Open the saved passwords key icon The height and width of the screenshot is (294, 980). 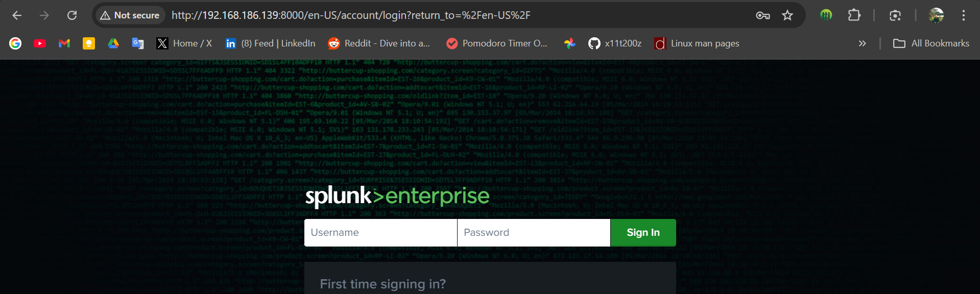763,15
